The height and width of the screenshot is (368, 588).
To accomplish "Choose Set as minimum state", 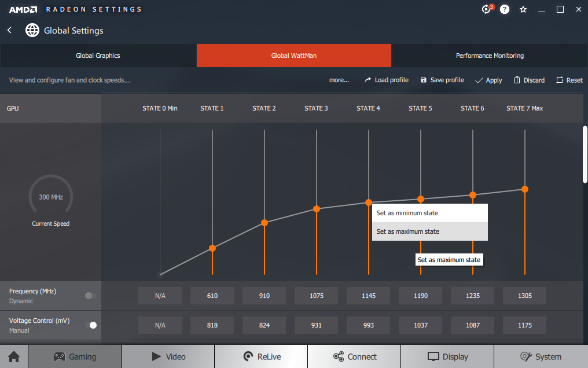I will (x=430, y=213).
